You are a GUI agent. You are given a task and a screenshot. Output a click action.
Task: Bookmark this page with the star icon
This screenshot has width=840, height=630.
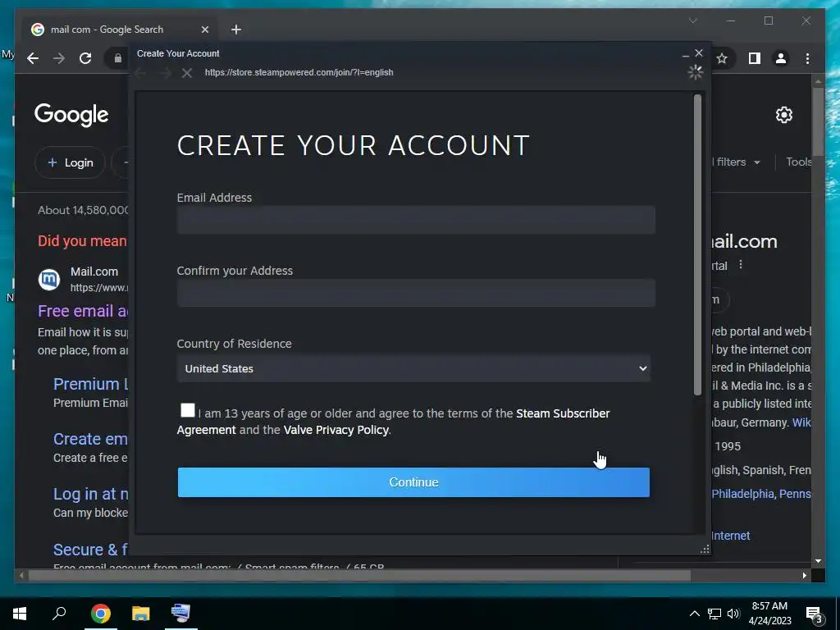(722, 58)
